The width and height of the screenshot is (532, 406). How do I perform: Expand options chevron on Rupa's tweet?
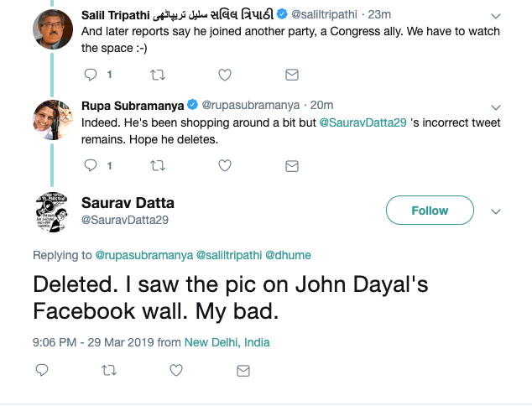pyautogui.click(x=495, y=107)
